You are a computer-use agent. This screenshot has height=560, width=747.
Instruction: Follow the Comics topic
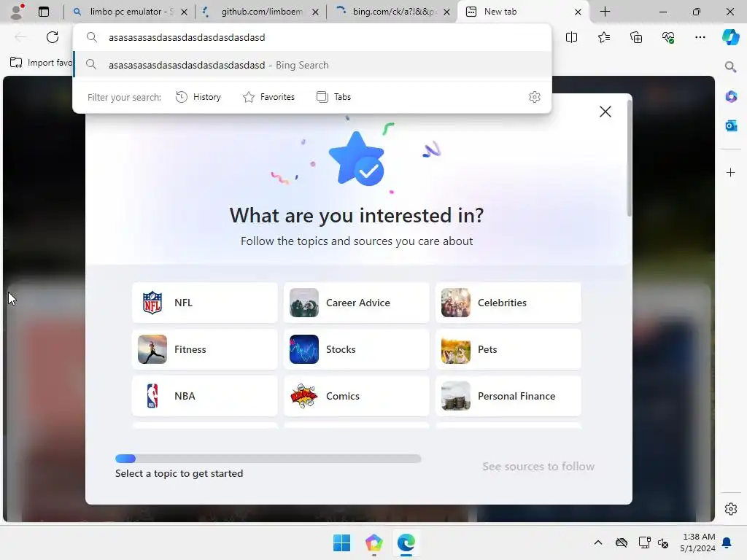356,396
